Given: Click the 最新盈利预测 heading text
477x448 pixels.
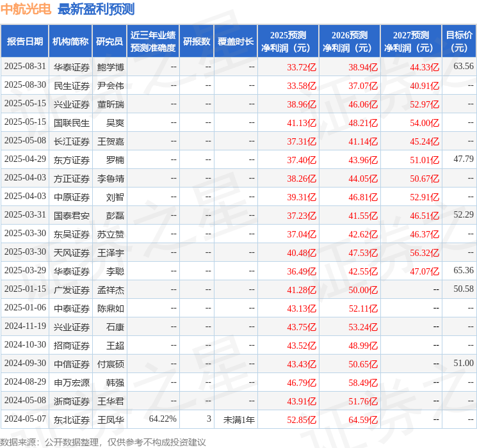Looking at the screenshot, I should click(96, 9).
